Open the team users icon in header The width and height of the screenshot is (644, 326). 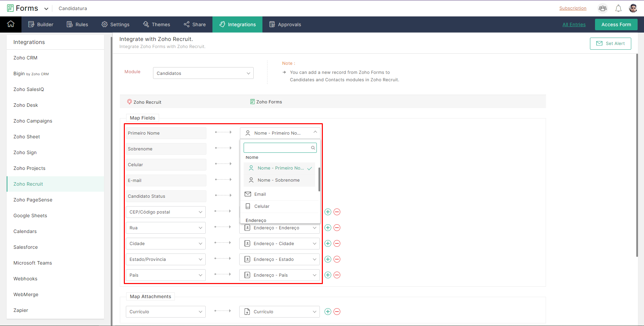pyautogui.click(x=603, y=8)
